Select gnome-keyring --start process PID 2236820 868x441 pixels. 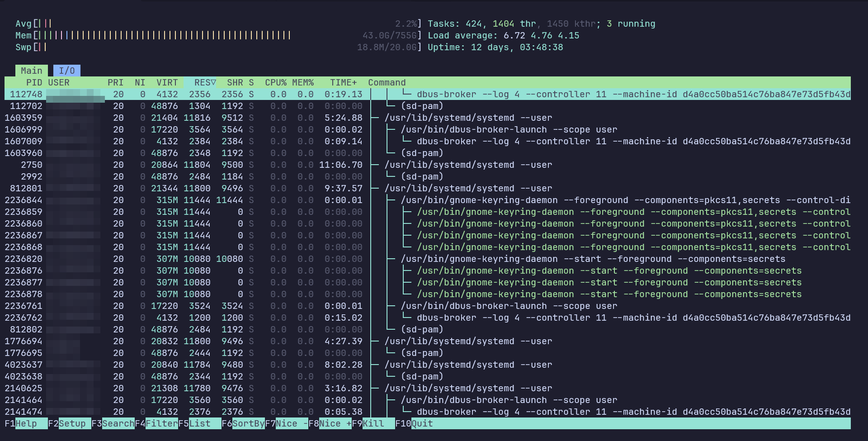pos(428,259)
